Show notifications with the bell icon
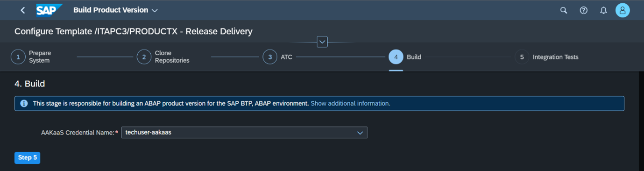Viewport: 644px width, 171px height. pos(603,10)
